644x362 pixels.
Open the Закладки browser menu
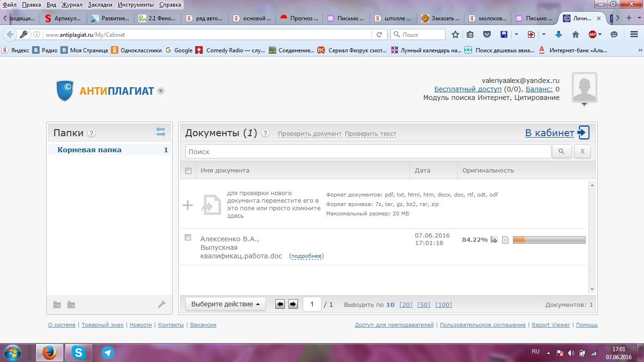[99, 5]
